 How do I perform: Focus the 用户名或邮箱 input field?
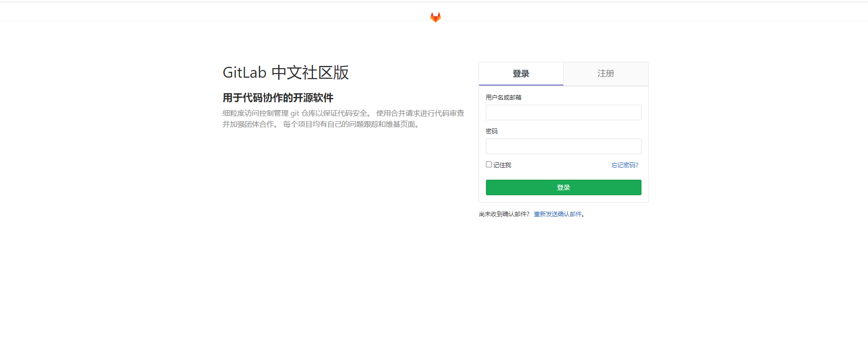pyautogui.click(x=563, y=112)
